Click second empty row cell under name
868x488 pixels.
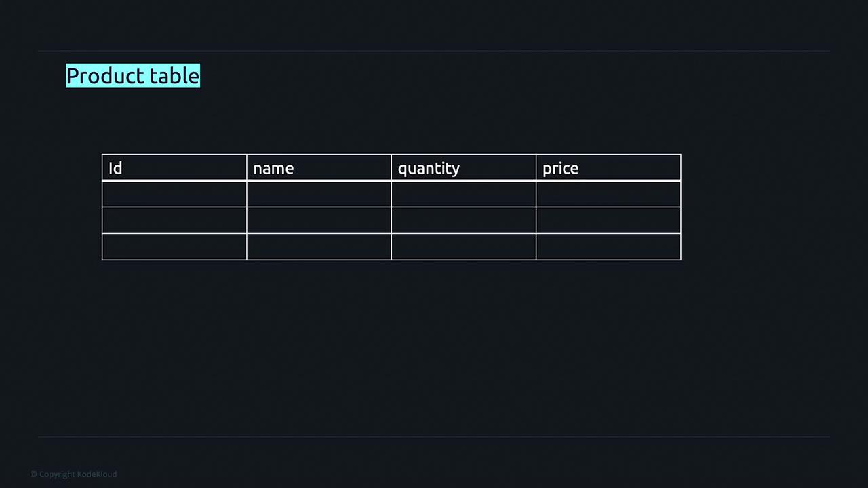tap(319, 220)
